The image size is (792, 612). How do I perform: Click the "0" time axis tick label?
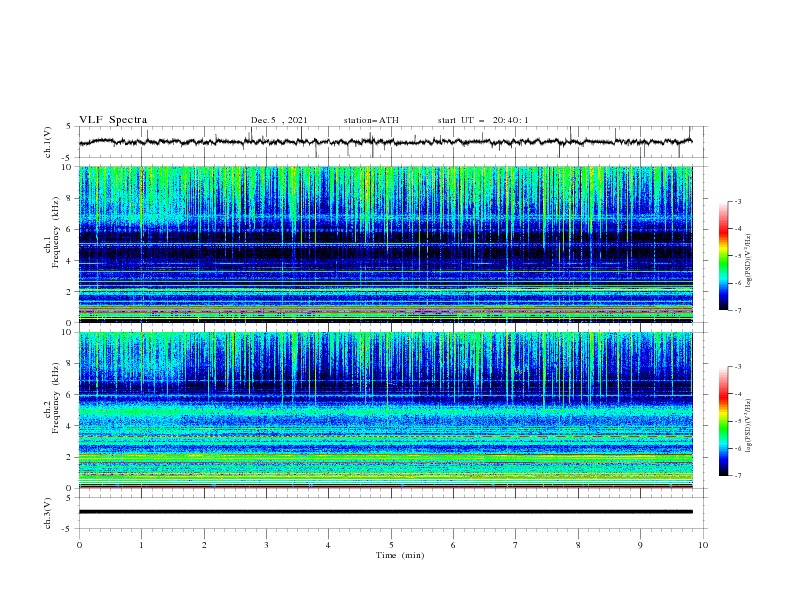click(79, 545)
